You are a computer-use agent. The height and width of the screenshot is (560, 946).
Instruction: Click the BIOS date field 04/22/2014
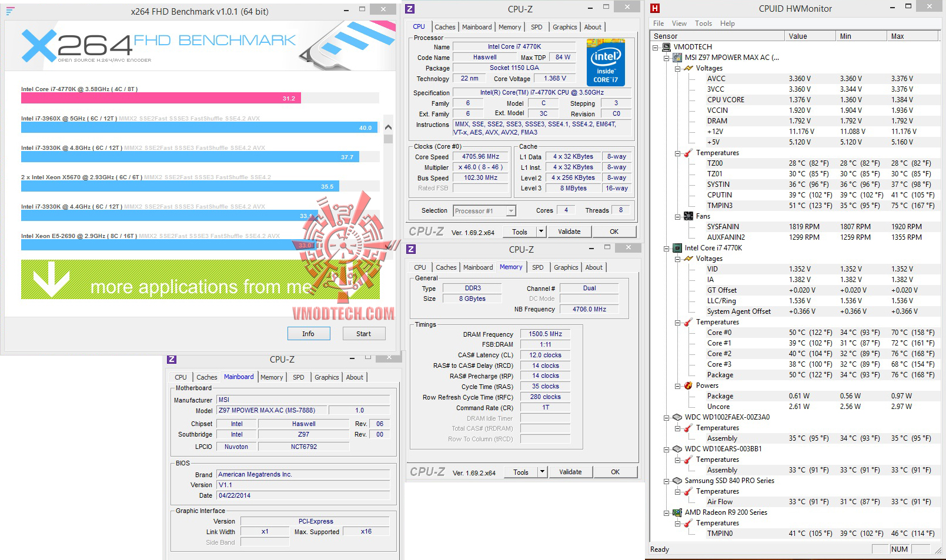click(x=303, y=495)
